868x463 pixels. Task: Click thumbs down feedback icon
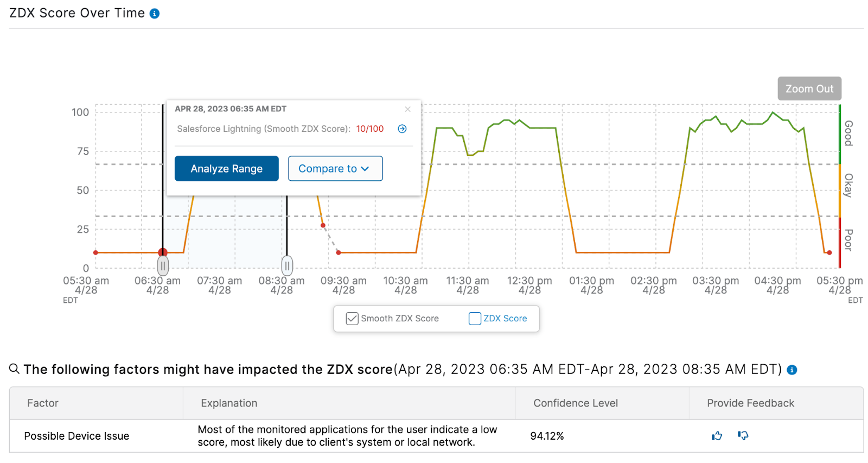click(743, 435)
